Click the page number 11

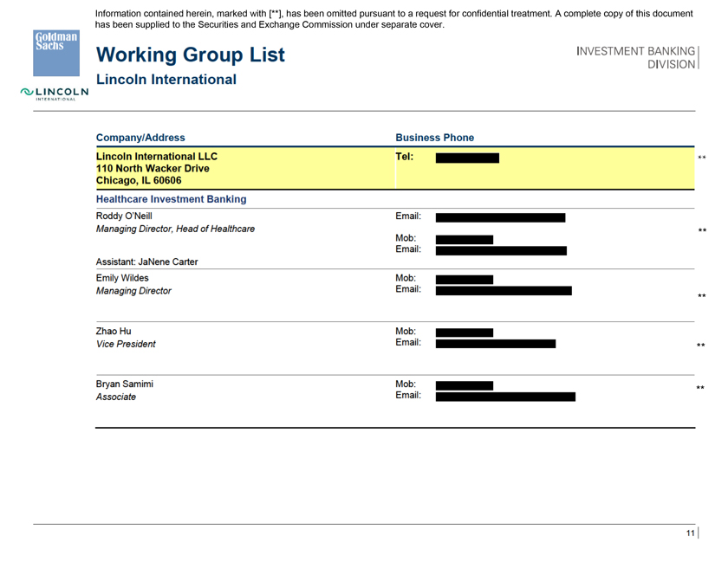click(x=690, y=533)
